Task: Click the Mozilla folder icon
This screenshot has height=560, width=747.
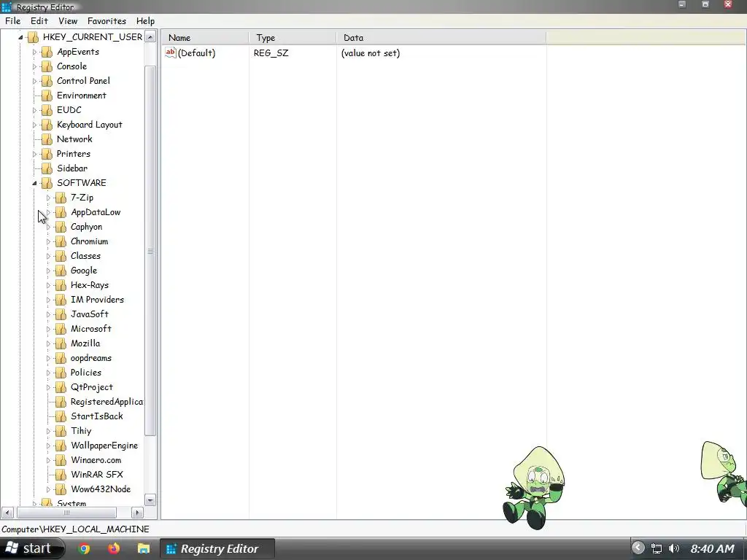Action: pos(61,343)
